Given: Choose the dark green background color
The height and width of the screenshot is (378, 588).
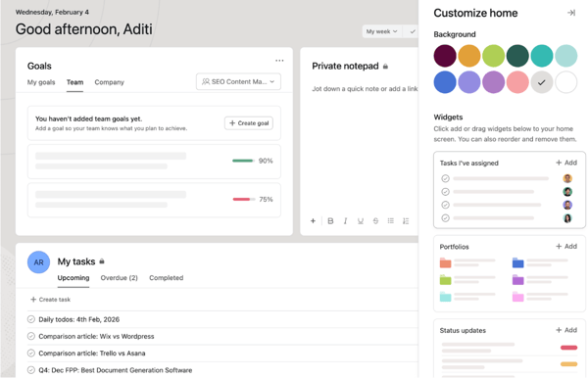Looking at the screenshot, I should [517, 56].
